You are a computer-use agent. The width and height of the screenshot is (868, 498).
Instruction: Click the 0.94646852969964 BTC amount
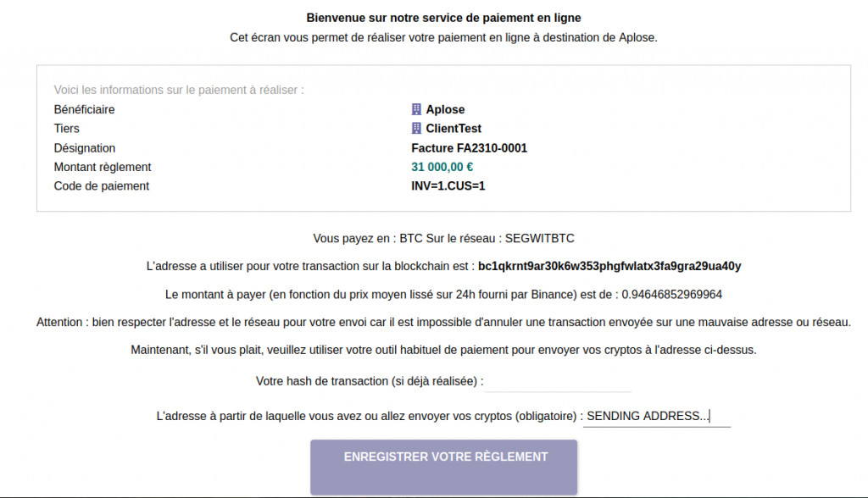coord(672,295)
